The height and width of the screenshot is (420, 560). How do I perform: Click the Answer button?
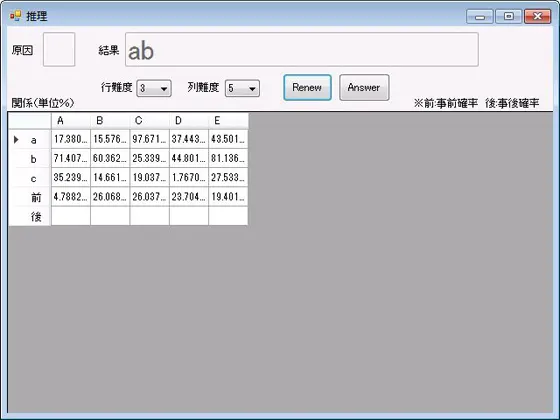click(364, 88)
